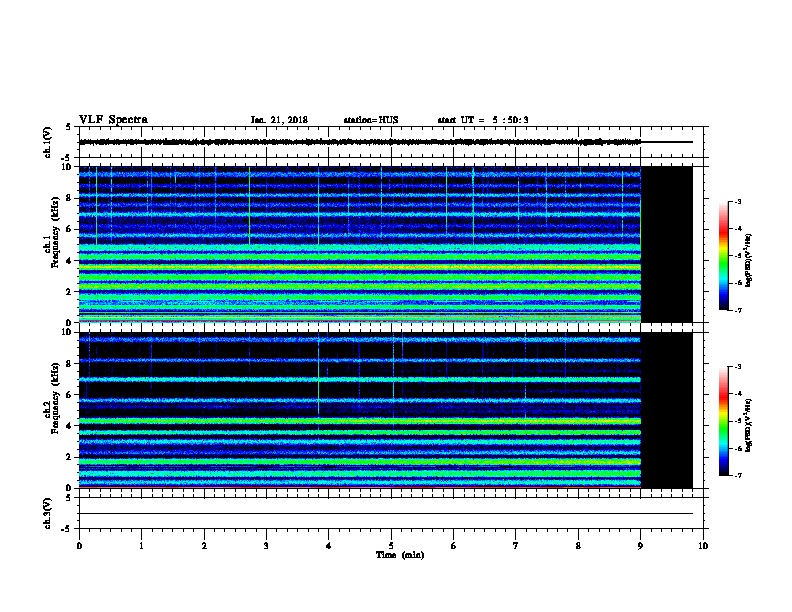The height and width of the screenshot is (612, 792).
Task: Click time axis tick label "0"
Action: click(79, 546)
